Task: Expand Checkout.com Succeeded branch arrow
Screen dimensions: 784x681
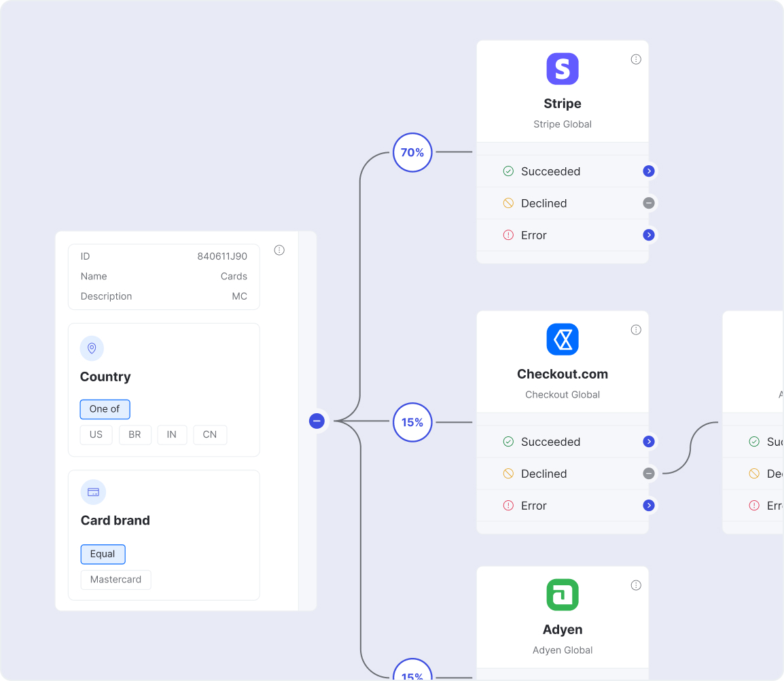Action: [649, 441]
